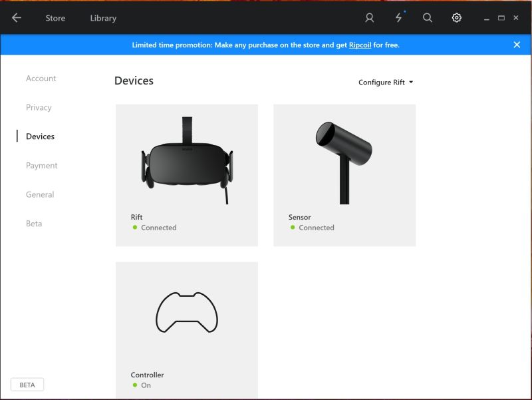
Task: Click the back arrow icon
Action: [17, 18]
